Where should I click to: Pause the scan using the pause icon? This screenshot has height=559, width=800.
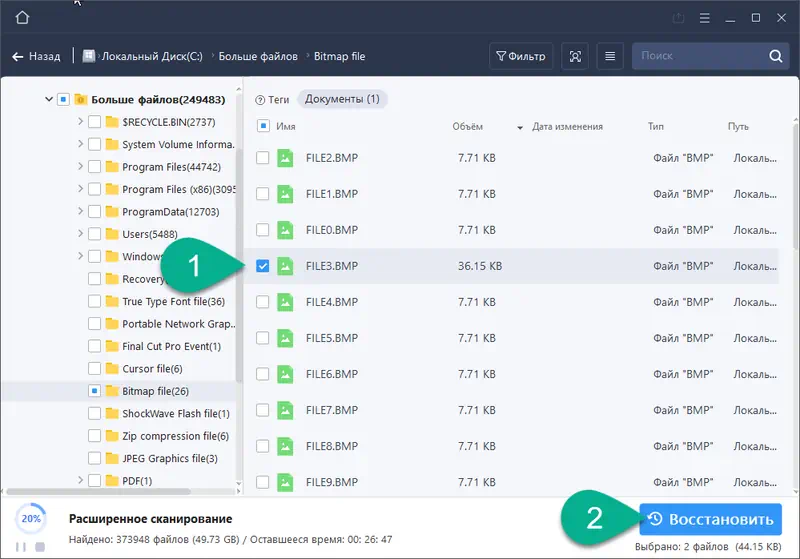(x=21, y=547)
